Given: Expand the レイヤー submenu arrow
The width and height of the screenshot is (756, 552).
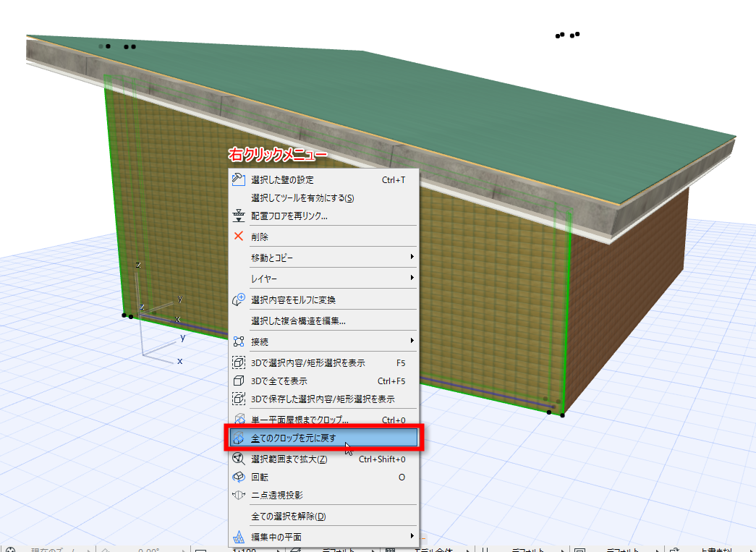Looking at the screenshot, I should point(412,278).
